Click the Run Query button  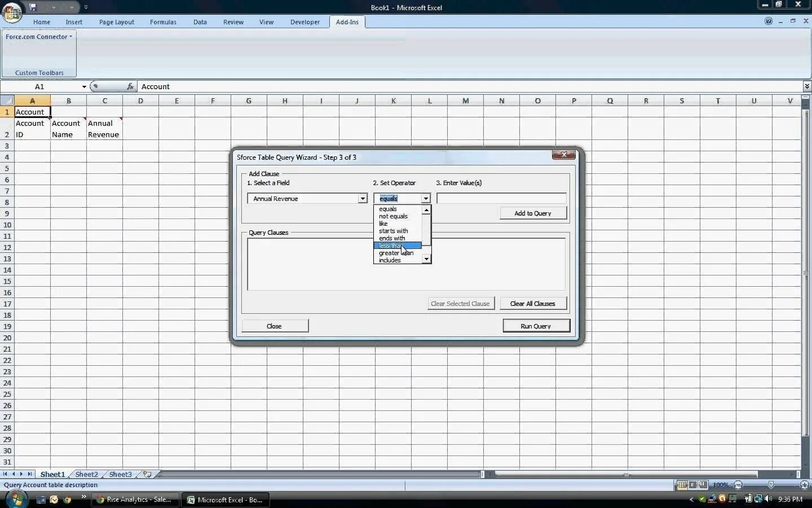pos(536,326)
